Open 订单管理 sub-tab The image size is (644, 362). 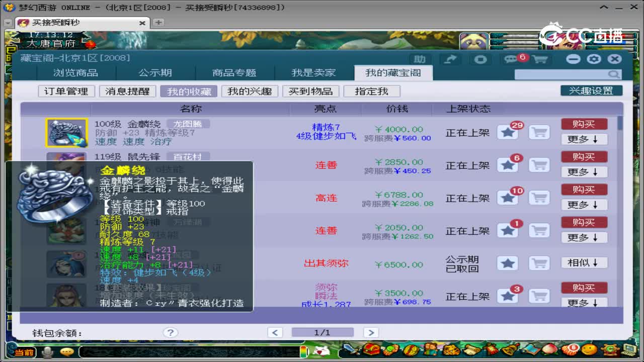coord(66,91)
